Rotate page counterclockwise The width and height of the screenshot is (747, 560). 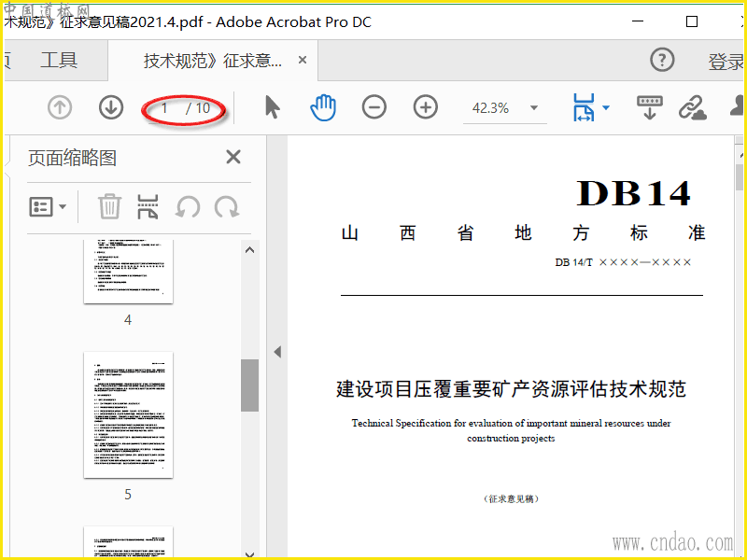pos(188,207)
